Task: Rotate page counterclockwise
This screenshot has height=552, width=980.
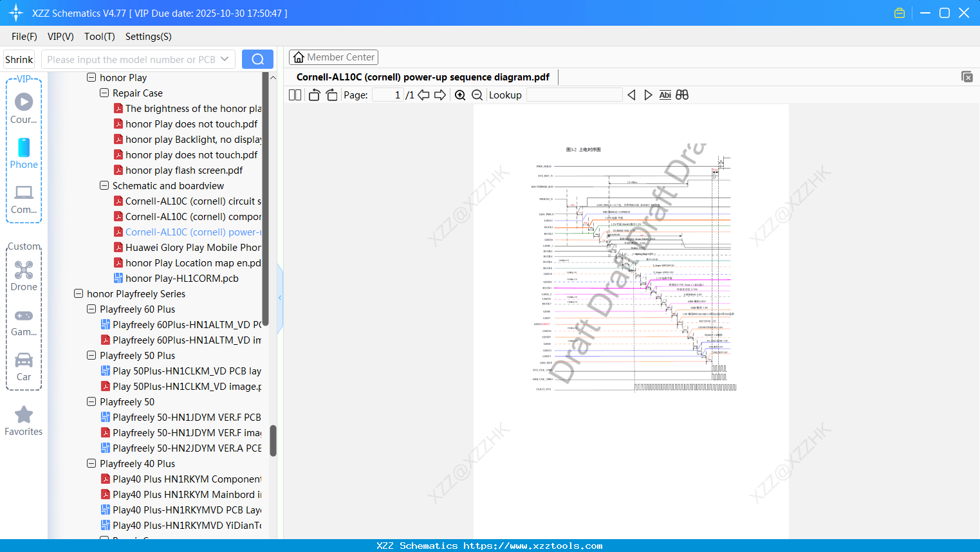Action: (314, 95)
